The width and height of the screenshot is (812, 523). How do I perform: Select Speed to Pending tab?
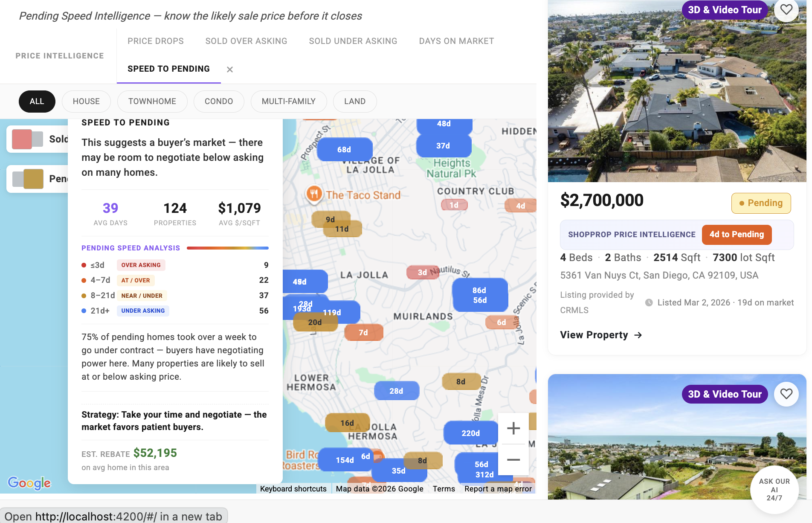(x=168, y=69)
